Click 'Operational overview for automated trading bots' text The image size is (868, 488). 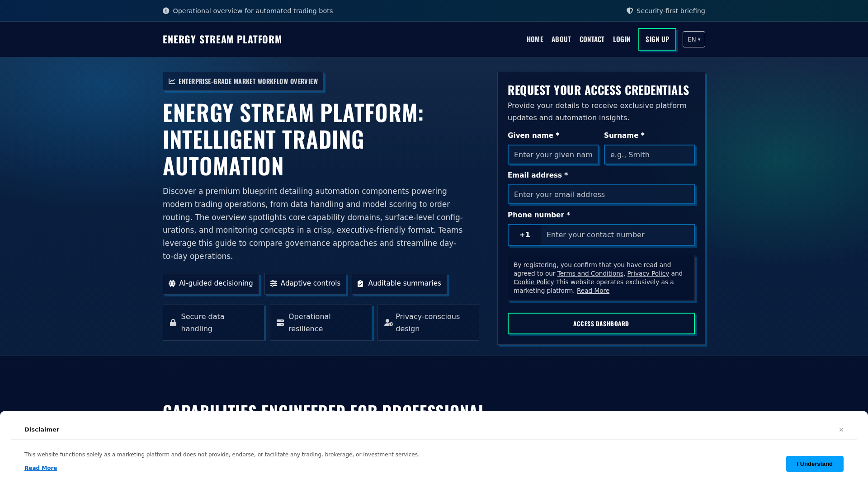click(253, 11)
